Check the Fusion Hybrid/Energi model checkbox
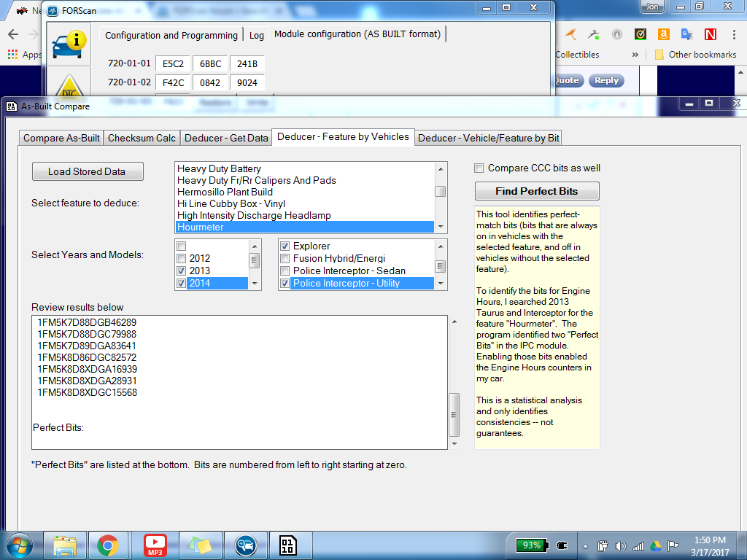747x560 pixels. (285, 259)
